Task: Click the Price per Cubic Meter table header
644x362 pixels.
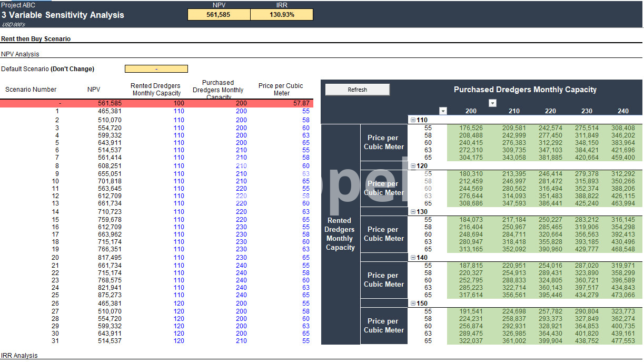Action: coord(281,90)
